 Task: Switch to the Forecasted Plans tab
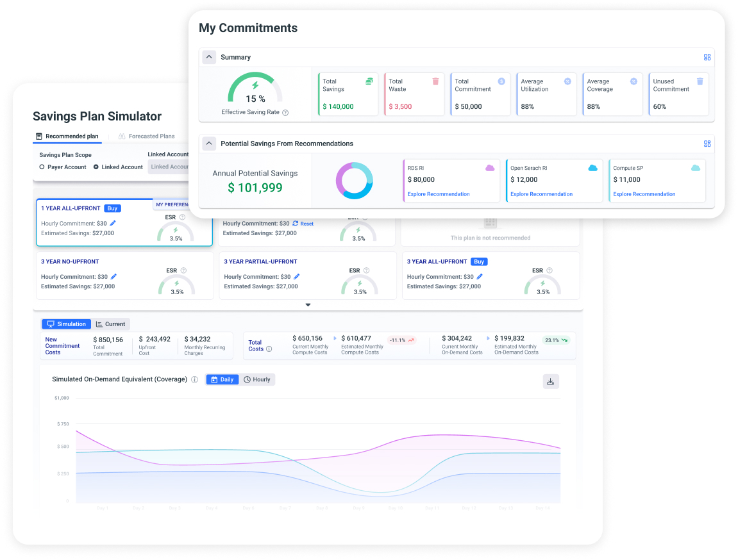[152, 136]
